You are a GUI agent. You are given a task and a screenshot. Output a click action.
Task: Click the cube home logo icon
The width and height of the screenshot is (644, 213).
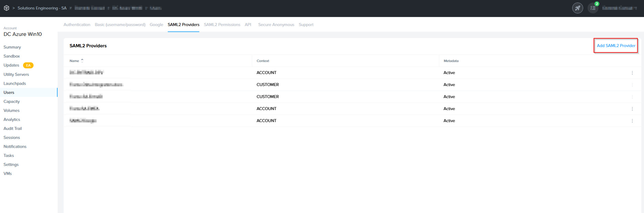pyautogui.click(x=6, y=8)
